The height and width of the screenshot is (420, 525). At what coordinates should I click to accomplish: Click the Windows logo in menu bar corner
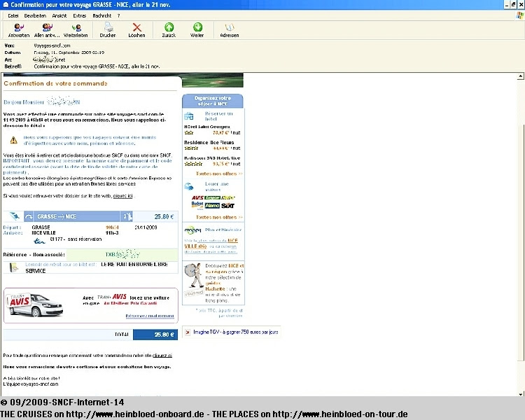[x=519, y=15]
